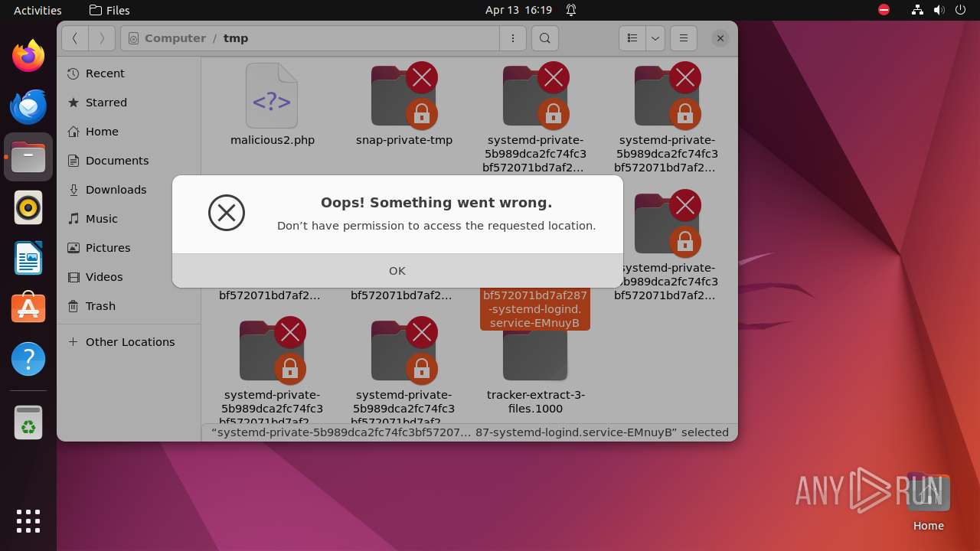Viewport: 980px width, 551px height.
Task: Launch Rhythmbox from the dock
Action: [x=28, y=207]
